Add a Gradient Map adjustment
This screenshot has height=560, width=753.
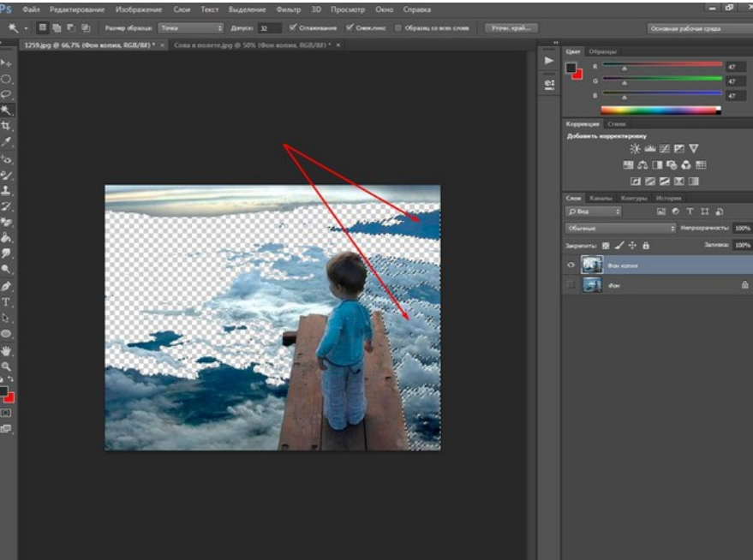[x=693, y=182]
